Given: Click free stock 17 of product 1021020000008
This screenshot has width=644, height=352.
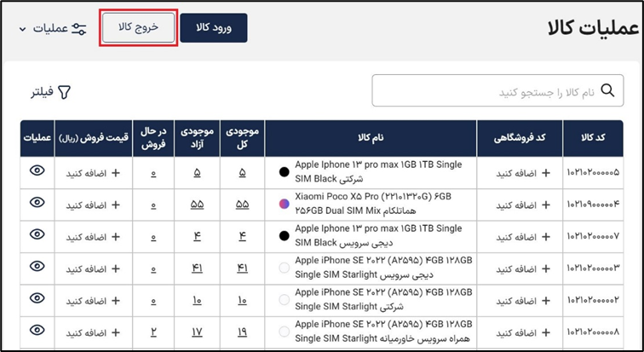Looking at the screenshot, I should pyautogui.click(x=197, y=332).
